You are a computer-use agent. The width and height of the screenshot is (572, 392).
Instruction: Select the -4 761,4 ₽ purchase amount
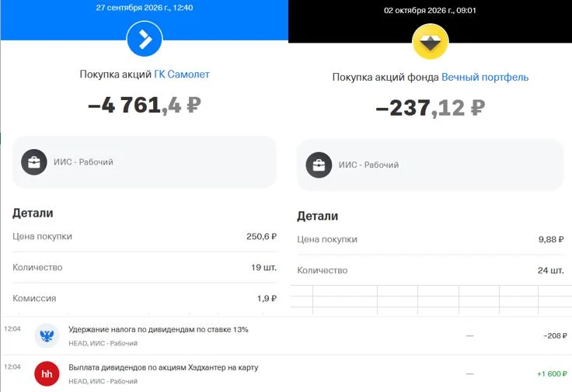tap(145, 106)
